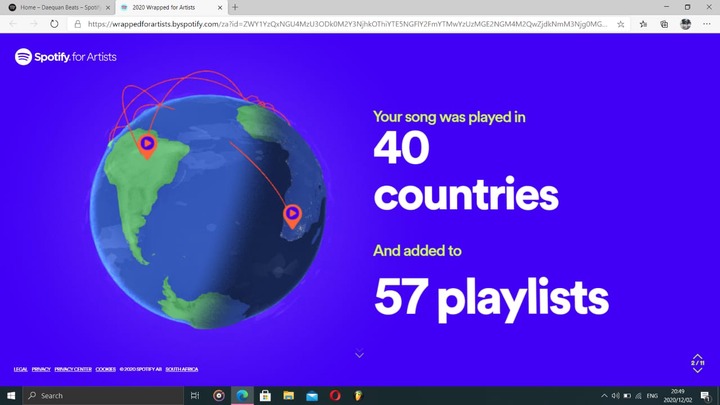Click the address bar URL
This screenshot has height=405, width=720.
pyautogui.click(x=347, y=24)
